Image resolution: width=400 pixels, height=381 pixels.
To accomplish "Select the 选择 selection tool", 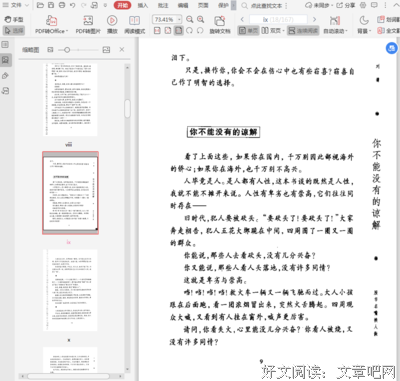I will [14, 31].
